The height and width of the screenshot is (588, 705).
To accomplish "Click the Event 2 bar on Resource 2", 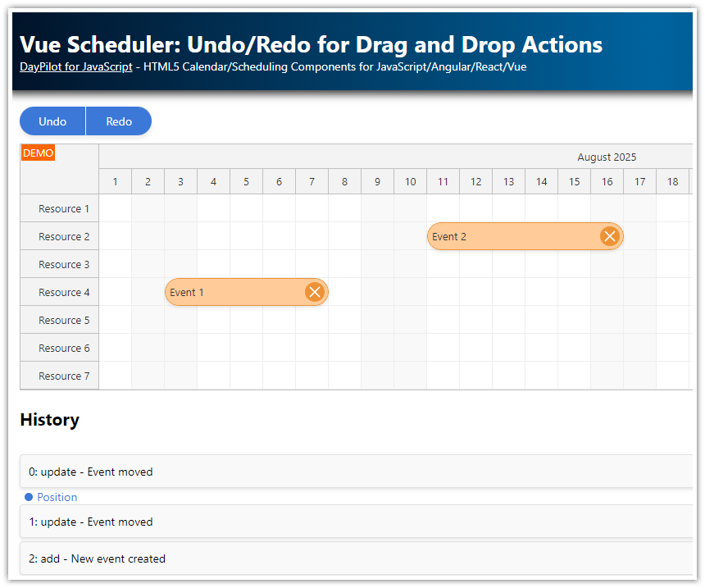I will (x=508, y=236).
